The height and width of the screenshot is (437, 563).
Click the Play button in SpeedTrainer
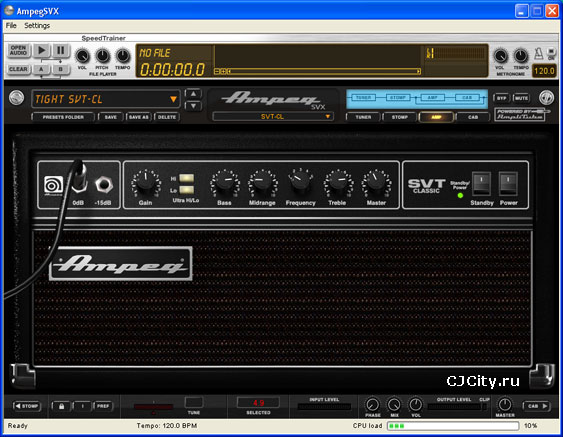[x=42, y=51]
